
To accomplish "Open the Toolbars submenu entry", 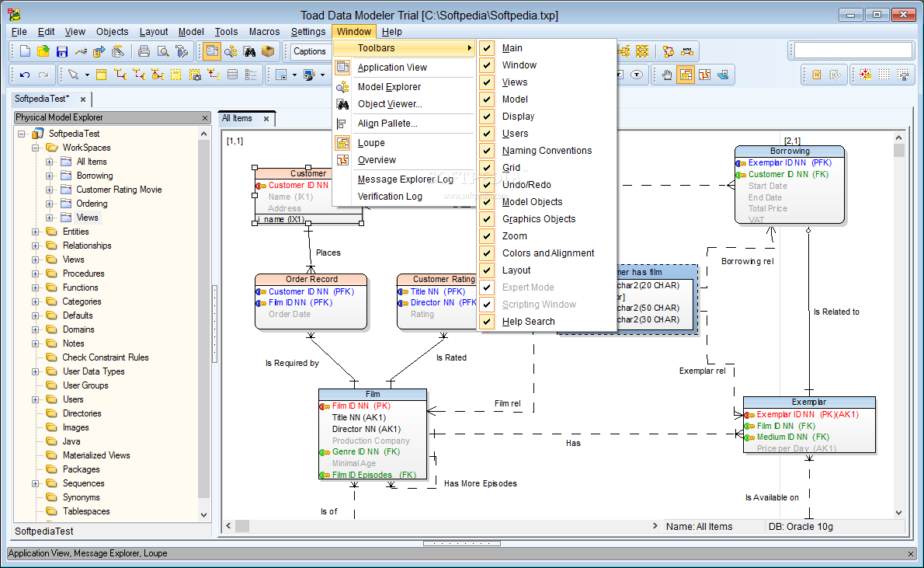I will pyautogui.click(x=404, y=48).
